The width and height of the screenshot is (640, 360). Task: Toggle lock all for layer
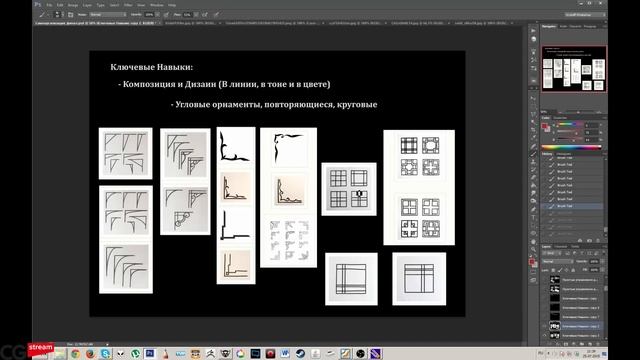pos(573,270)
